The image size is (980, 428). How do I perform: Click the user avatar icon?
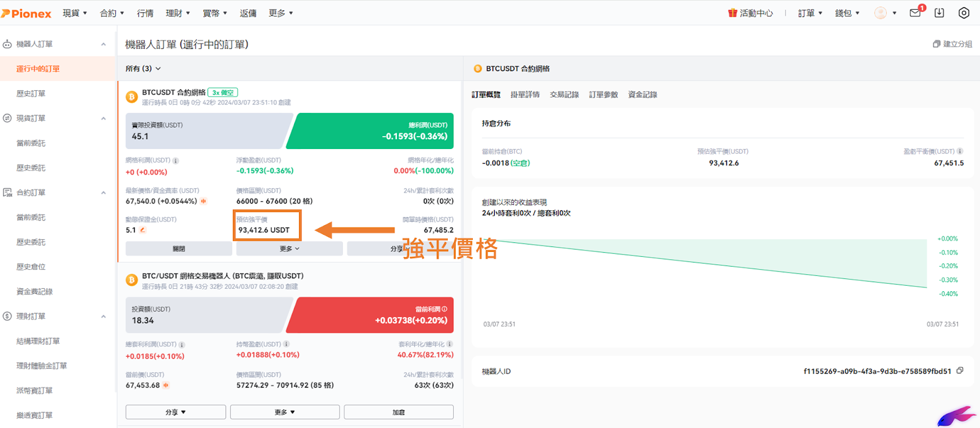tap(880, 13)
